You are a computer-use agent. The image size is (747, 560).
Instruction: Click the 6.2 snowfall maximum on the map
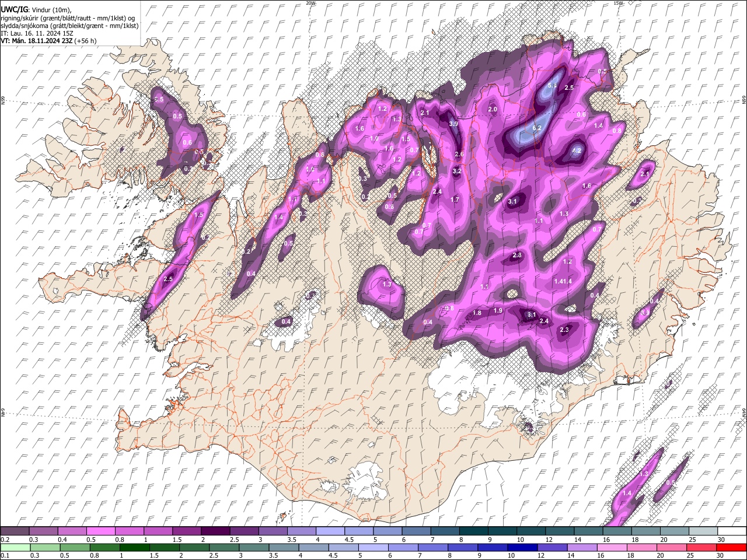click(537, 128)
